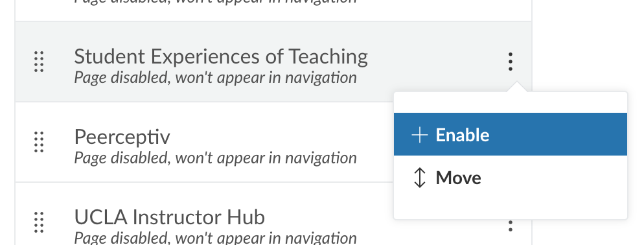
Task: Click the drag handle for Student Experiences of Teaching
Action: point(39,62)
